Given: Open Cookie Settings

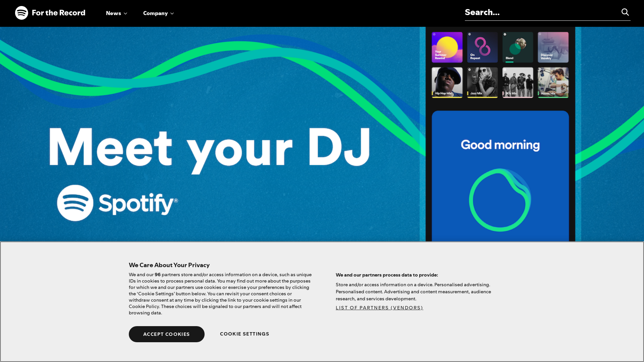Looking at the screenshot, I should click(245, 334).
